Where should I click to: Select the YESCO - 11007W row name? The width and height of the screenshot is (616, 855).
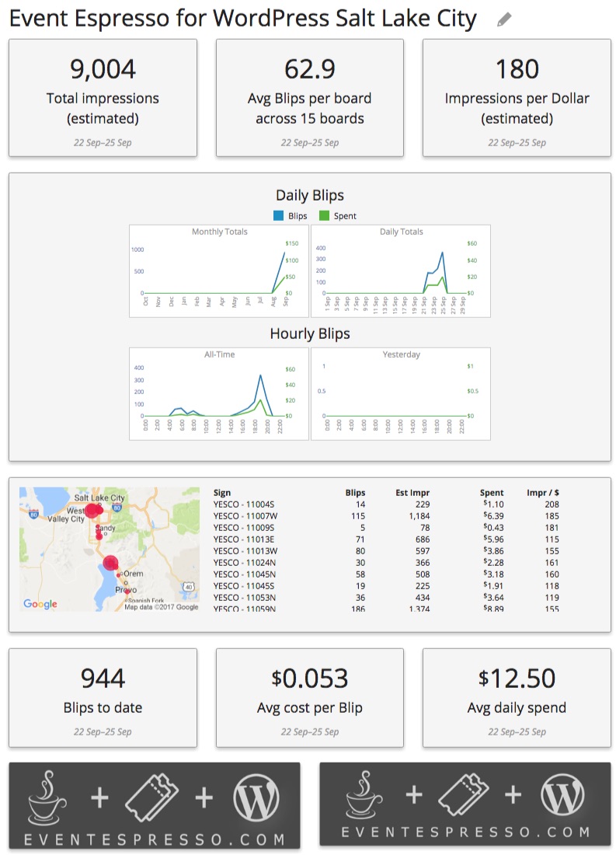click(245, 516)
